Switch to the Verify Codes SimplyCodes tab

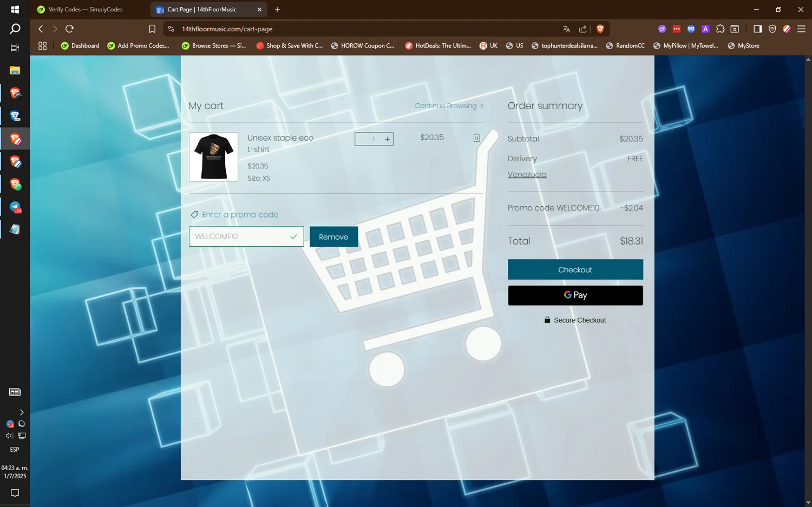pyautogui.click(x=87, y=10)
